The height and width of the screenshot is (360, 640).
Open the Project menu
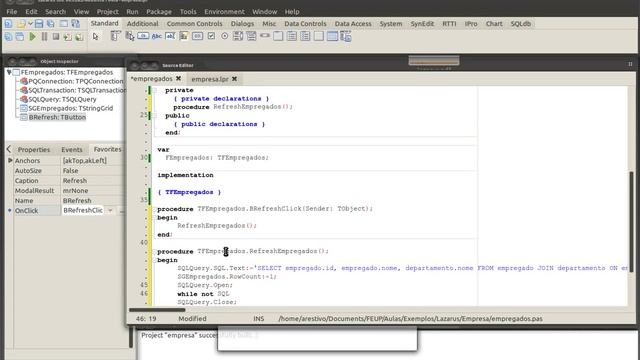pyautogui.click(x=107, y=11)
